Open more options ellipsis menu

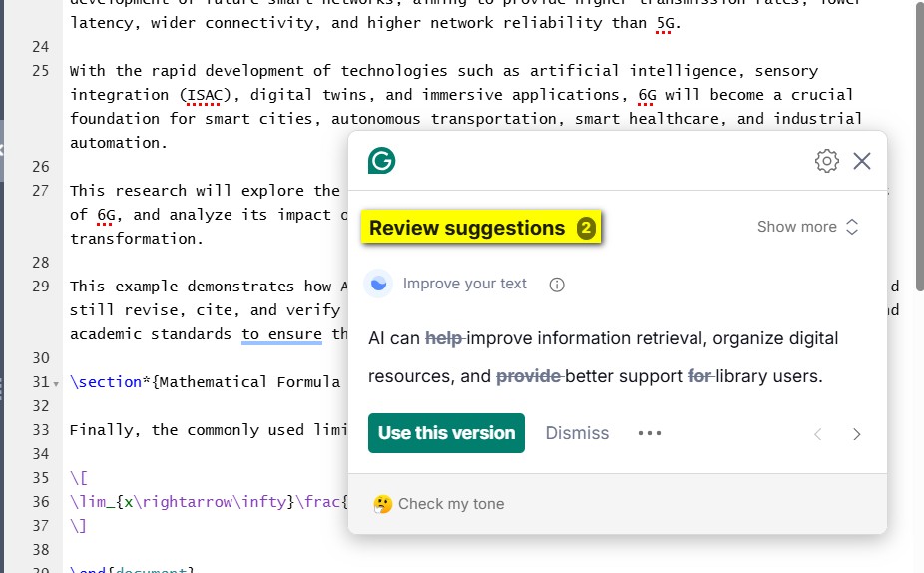[650, 433]
